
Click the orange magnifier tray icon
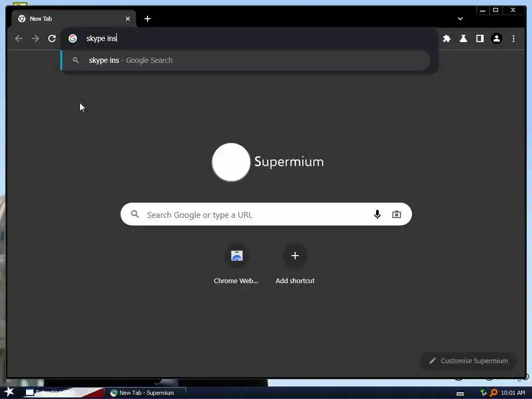pyautogui.click(x=494, y=393)
